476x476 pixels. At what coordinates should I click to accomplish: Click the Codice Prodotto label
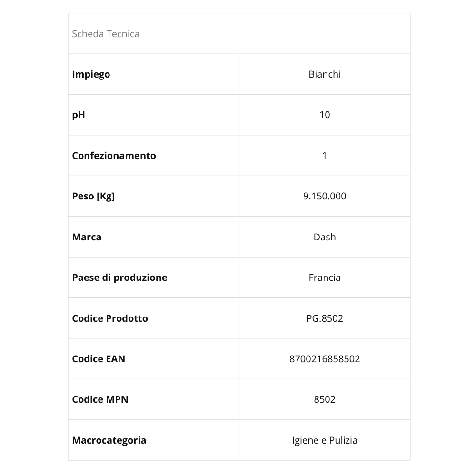(x=110, y=318)
